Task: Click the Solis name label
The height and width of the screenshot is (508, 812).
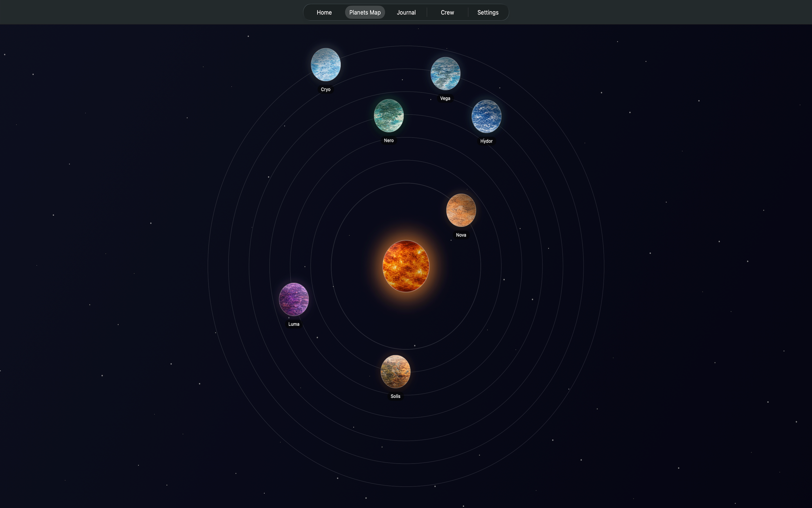Action: tap(395, 397)
